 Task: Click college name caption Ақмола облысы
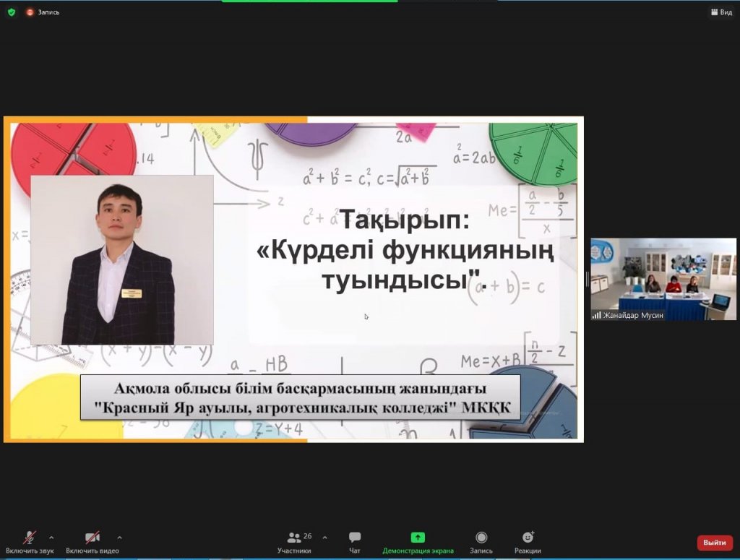pyautogui.click(x=300, y=397)
